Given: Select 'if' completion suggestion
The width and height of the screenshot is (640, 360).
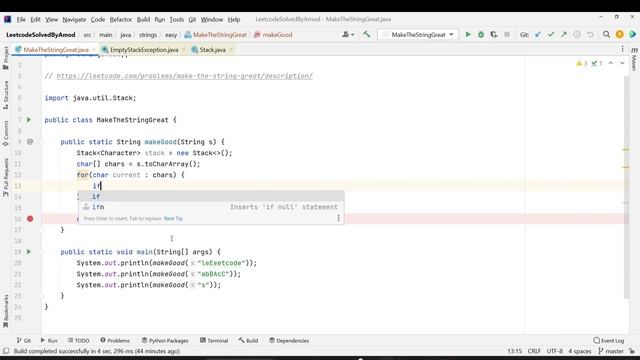Looking at the screenshot, I should pyautogui.click(x=211, y=196).
